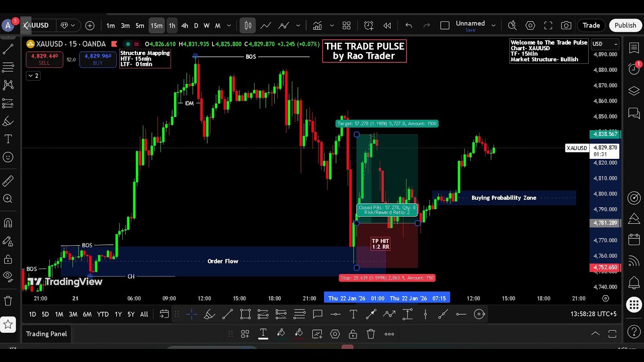Expand the collapsed indicator legend showing 2

point(33,76)
